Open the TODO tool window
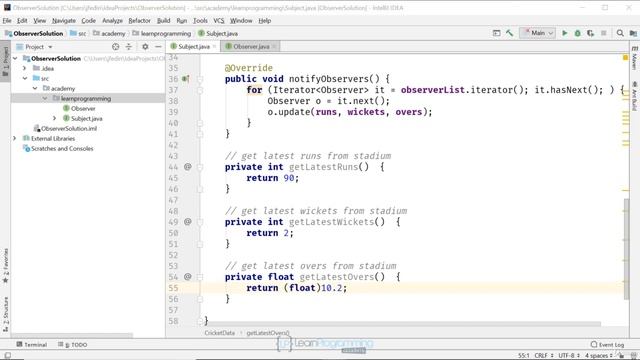Viewport: 640px width, 360px height. (x=73, y=344)
